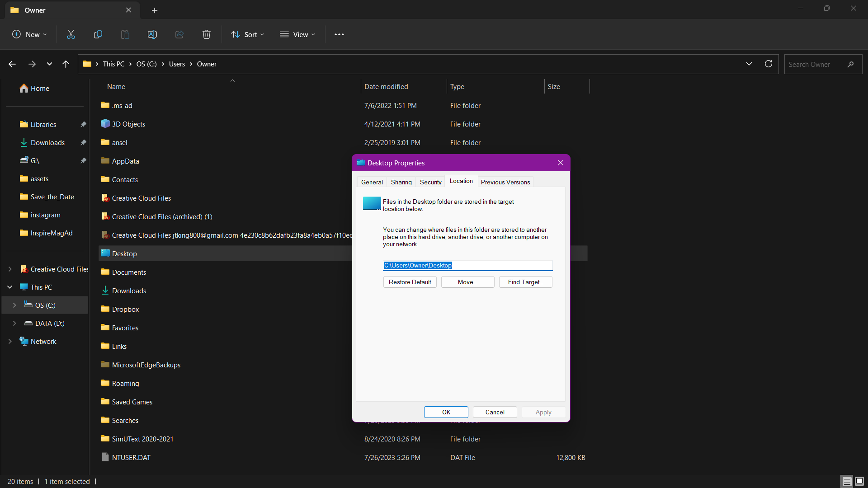Switch to the Security tab
This screenshot has height=488, width=868.
[x=431, y=182]
